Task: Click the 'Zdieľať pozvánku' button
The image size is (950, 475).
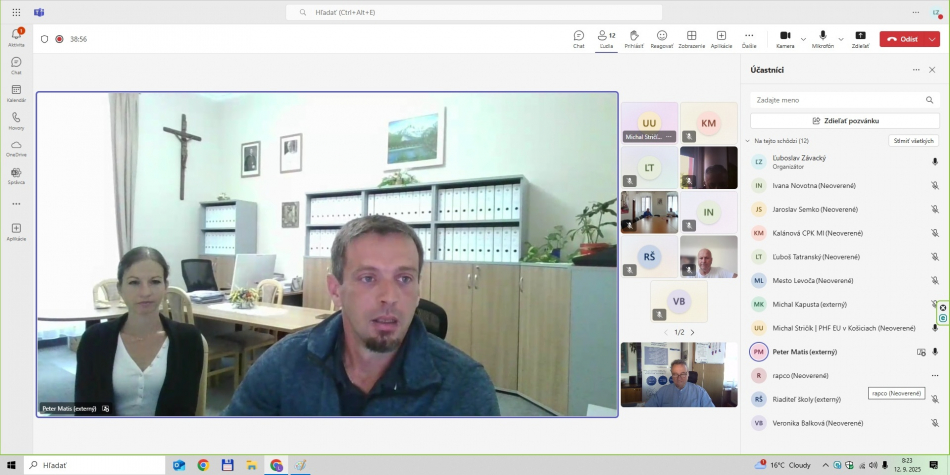Action: (x=845, y=120)
